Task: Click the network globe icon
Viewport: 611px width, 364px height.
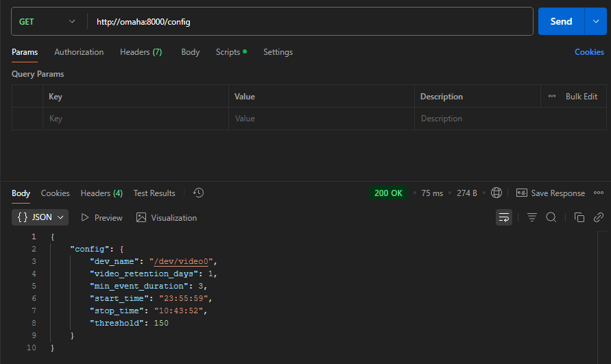Action: [496, 193]
